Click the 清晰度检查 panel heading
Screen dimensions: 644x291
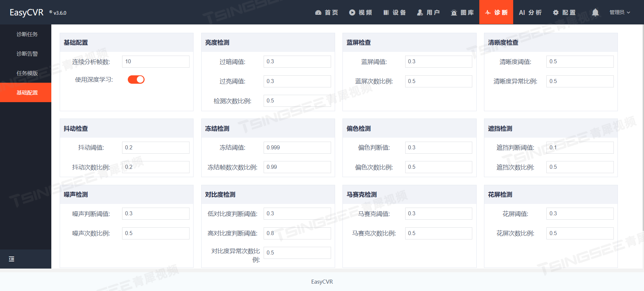[x=503, y=43]
